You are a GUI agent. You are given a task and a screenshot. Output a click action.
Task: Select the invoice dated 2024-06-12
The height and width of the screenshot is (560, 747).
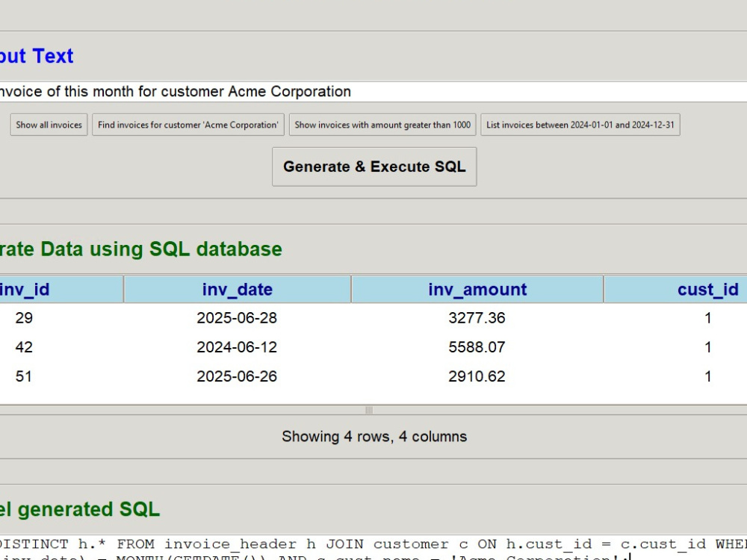237,347
